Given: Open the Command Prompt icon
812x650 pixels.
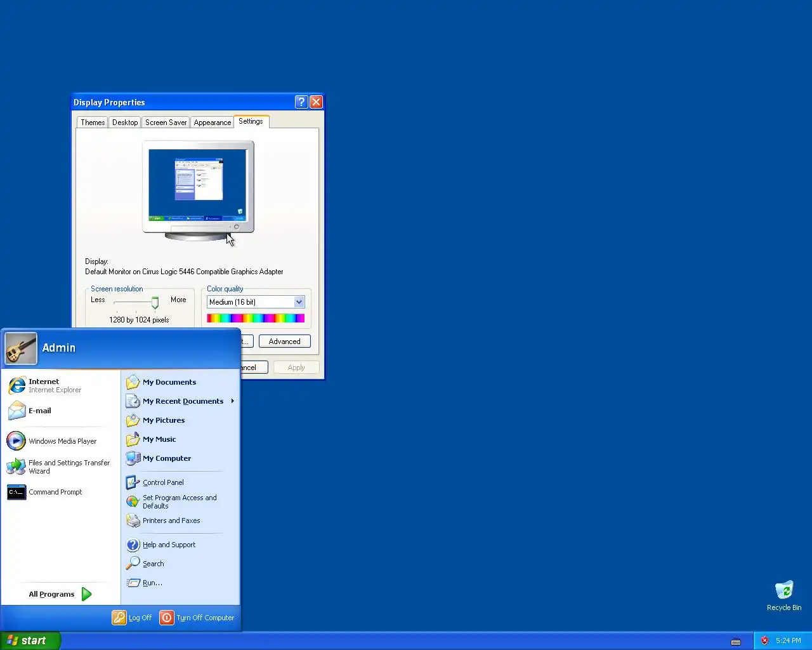Looking at the screenshot, I should click(x=16, y=492).
